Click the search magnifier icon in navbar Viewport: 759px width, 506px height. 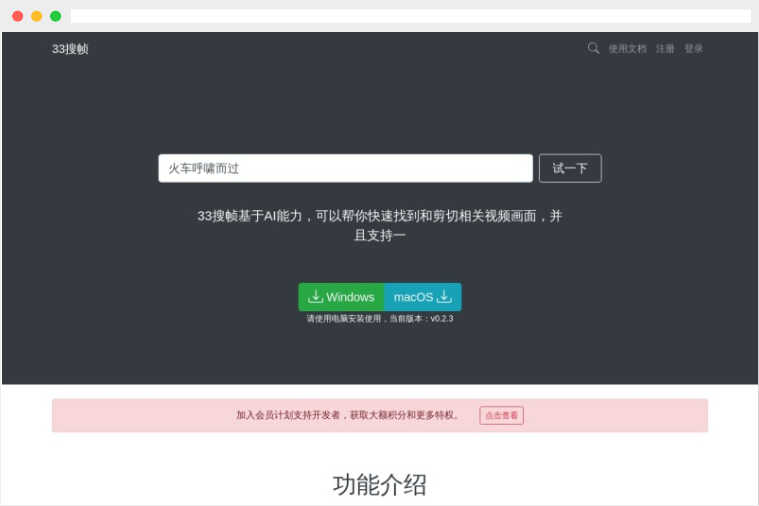coord(593,48)
